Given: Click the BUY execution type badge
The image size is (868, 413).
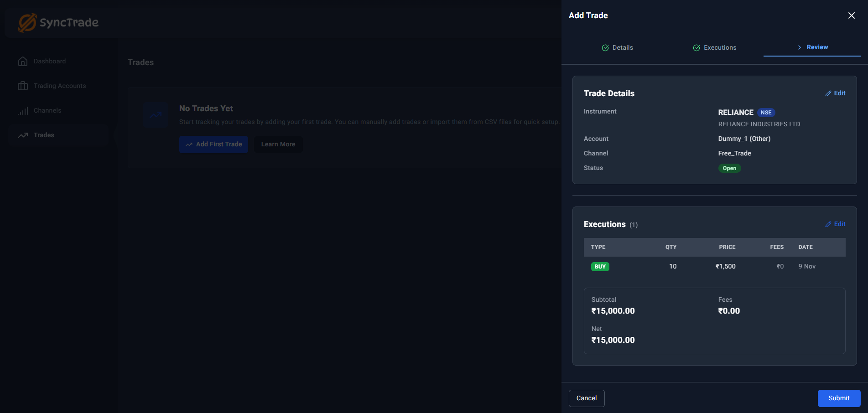Looking at the screenshot, I should [x=600, y=267].
